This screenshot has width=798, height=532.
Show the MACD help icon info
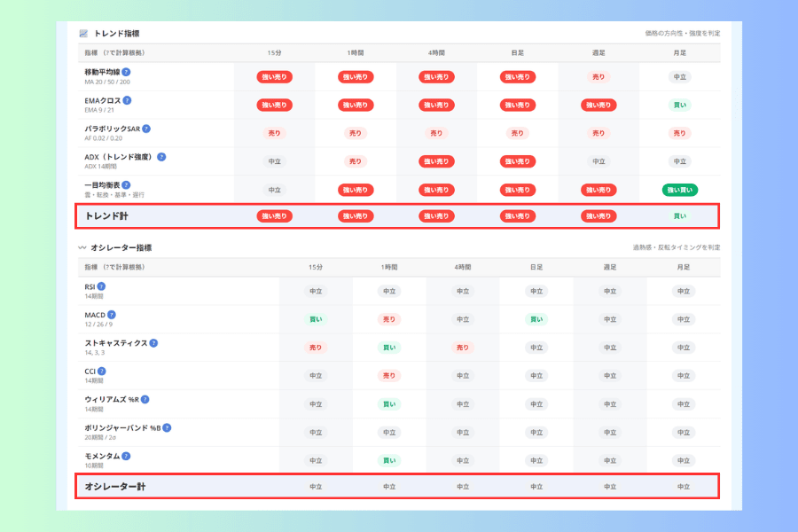[x=112, y=315]
